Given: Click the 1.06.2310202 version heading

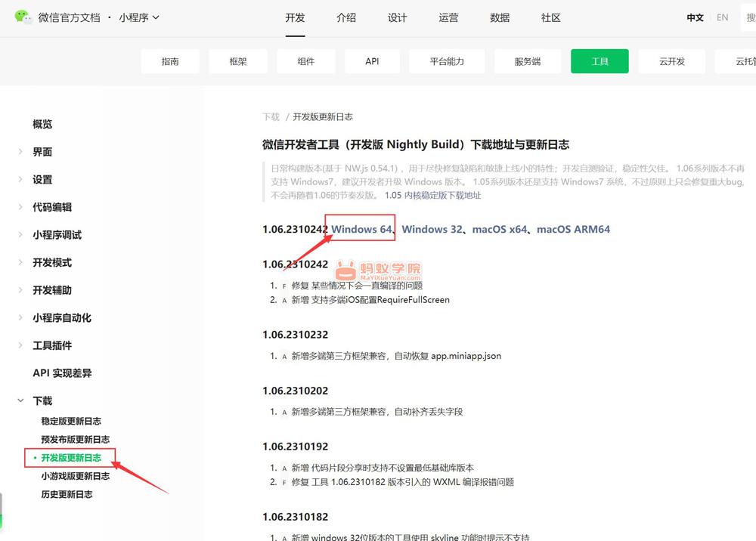Looking at the screenshot, I should pos(295,391).
